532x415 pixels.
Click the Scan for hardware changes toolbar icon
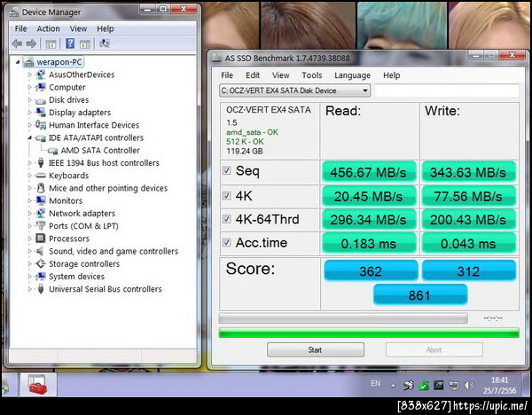coord(104,43)
